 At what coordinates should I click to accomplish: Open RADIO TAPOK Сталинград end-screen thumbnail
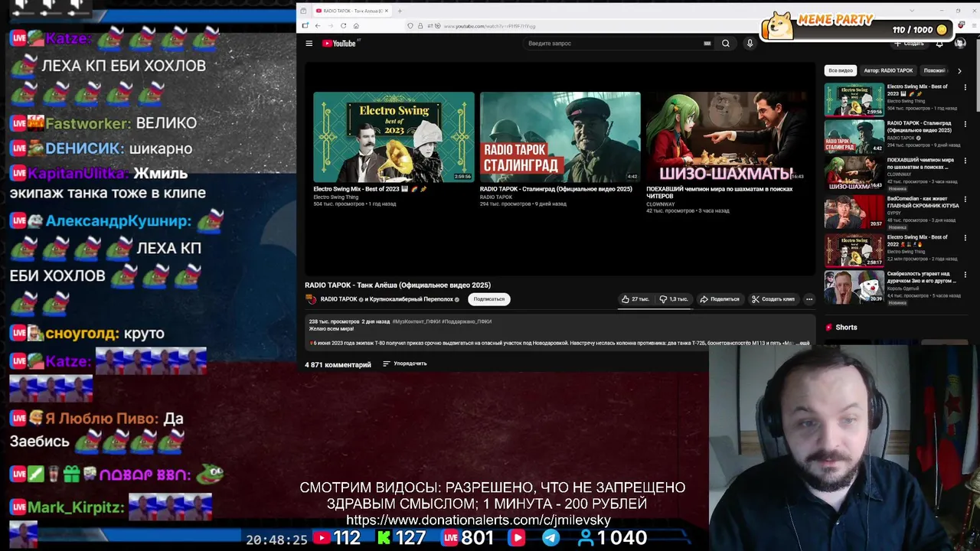pos(560,137)
